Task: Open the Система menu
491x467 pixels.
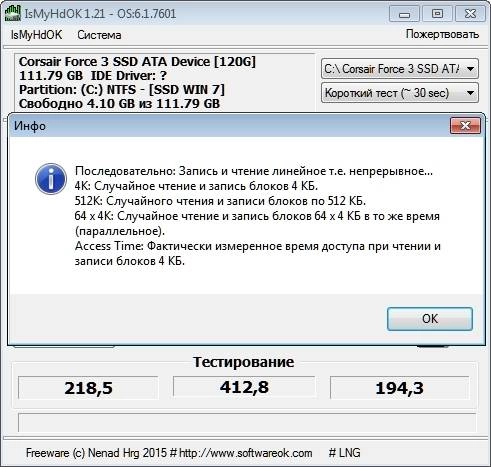Action: click(x=99, y=35)
